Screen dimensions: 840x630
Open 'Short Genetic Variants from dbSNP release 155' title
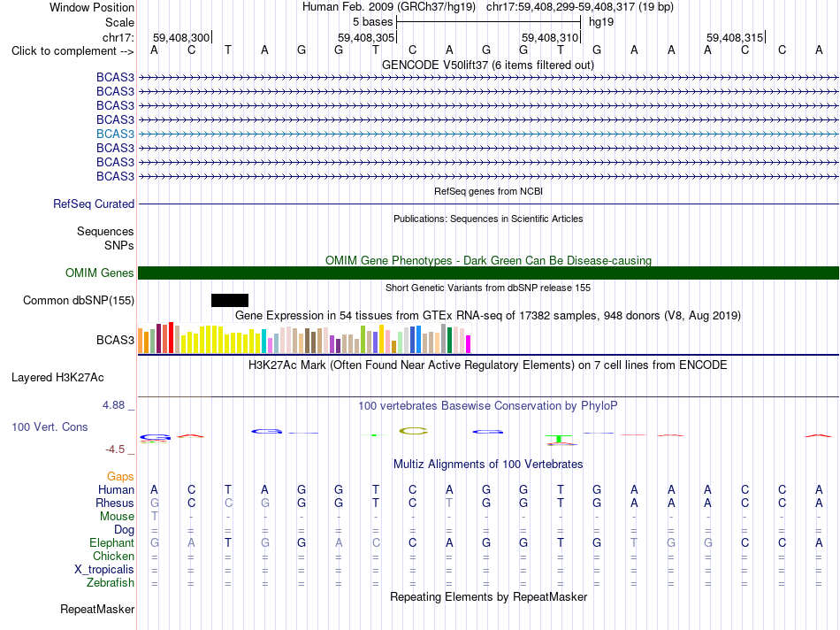point(488,288)
